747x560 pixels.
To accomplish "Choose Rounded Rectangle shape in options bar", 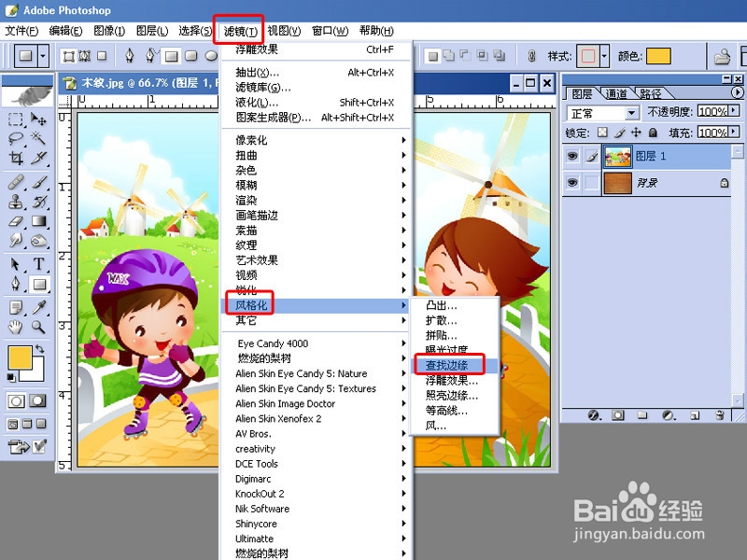I will (191, 56).
